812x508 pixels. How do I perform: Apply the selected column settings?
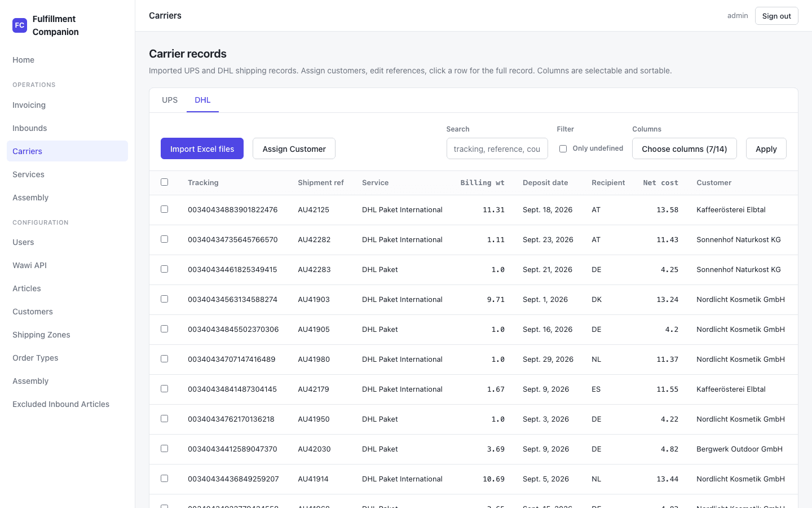point(766,148)
